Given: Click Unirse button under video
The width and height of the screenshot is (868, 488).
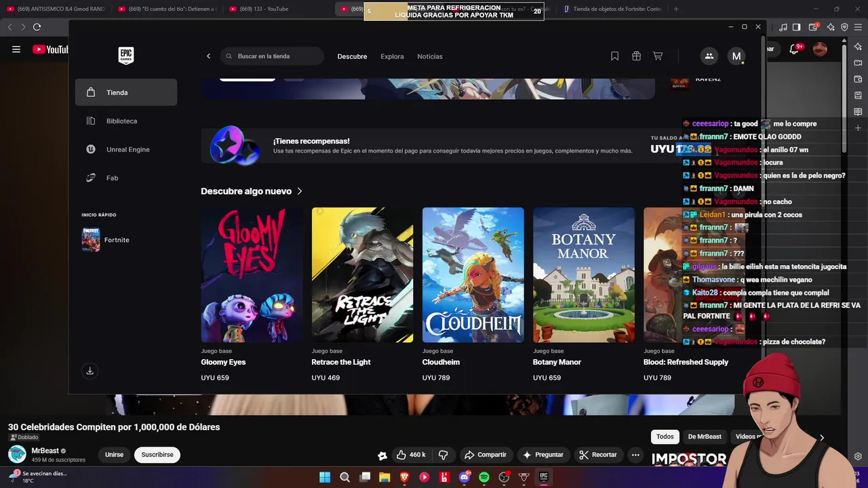Looking at the screenshot, I should point(114,455).
